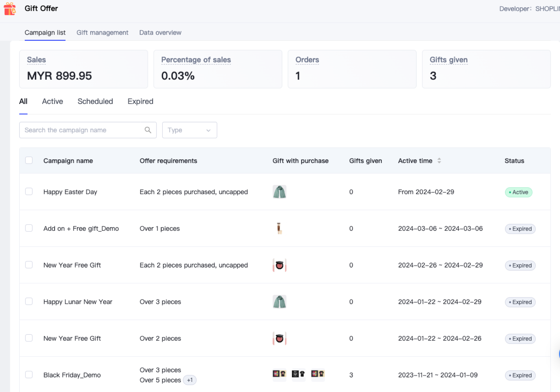Toggle the select-all campaigns checkbox
This screenshot has width=560, height=392.
pyautogui.click(x=29, y=160)
